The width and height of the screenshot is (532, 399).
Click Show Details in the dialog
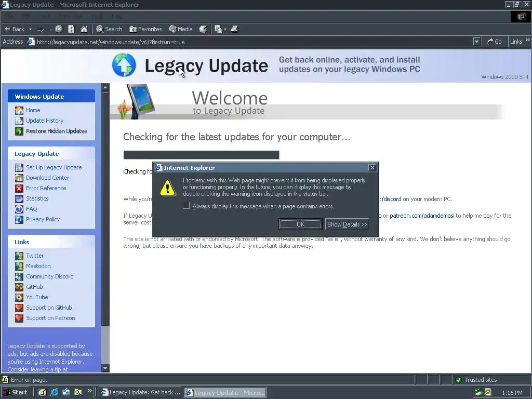click(x=347, y=224)
